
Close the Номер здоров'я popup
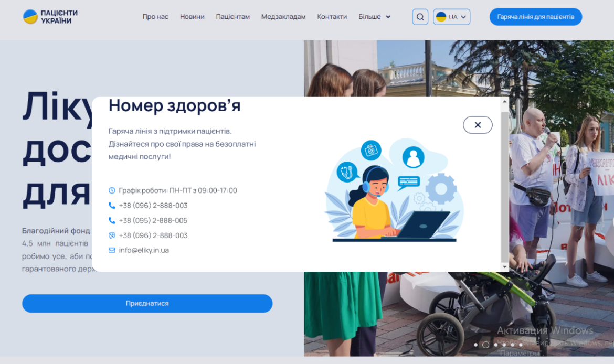[478, 125]
